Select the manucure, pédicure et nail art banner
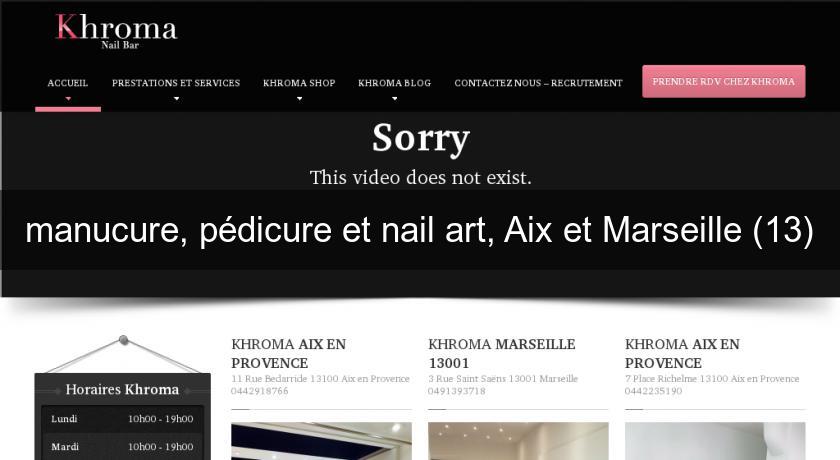Viewport: 840px width, 460px height. point(420,230)
